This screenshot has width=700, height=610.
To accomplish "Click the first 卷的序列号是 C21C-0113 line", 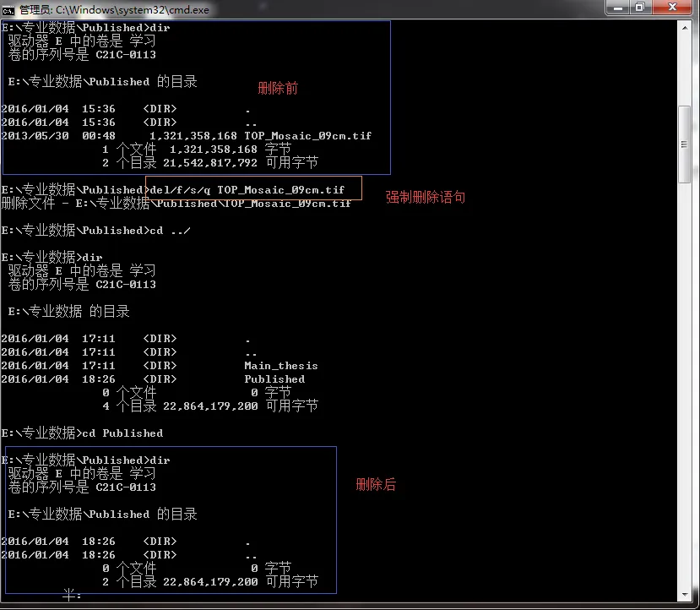I will pos(82,55).
